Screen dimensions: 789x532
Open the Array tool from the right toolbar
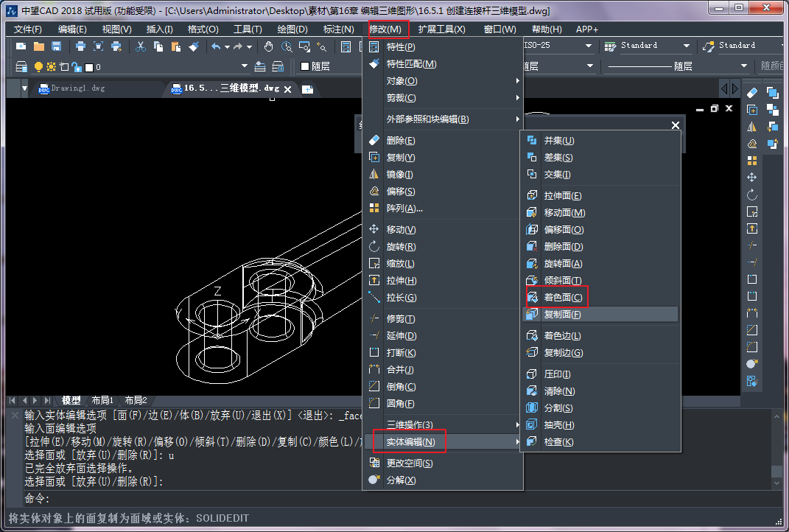coord(753,160)
